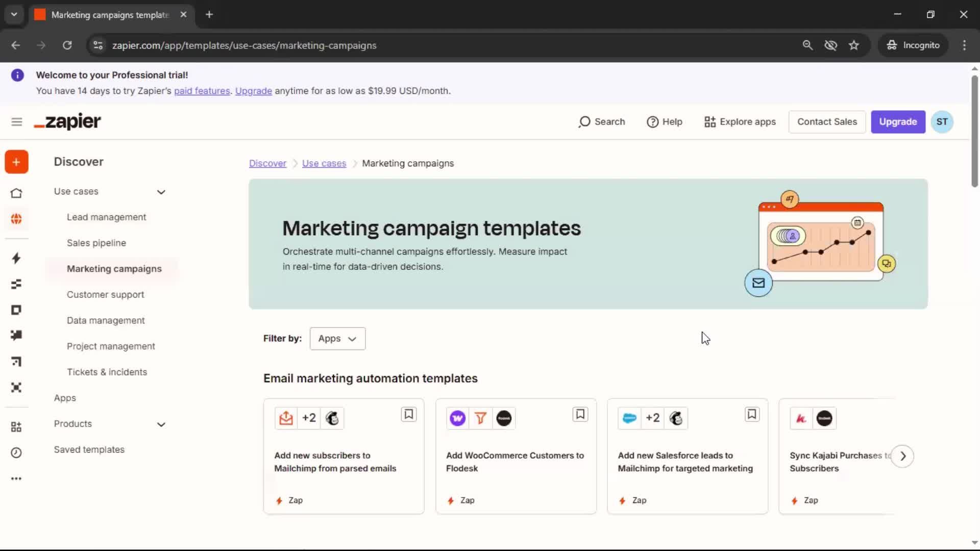The image size is (980, 551).
Task: Click the browser back arrow
Action: point(16,45)
